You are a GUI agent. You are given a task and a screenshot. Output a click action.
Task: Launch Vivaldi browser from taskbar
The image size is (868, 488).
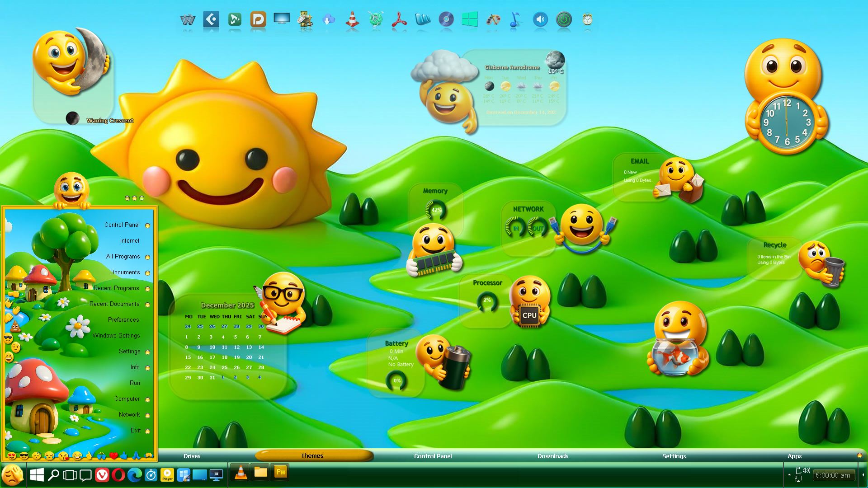(x=102, y=475)
